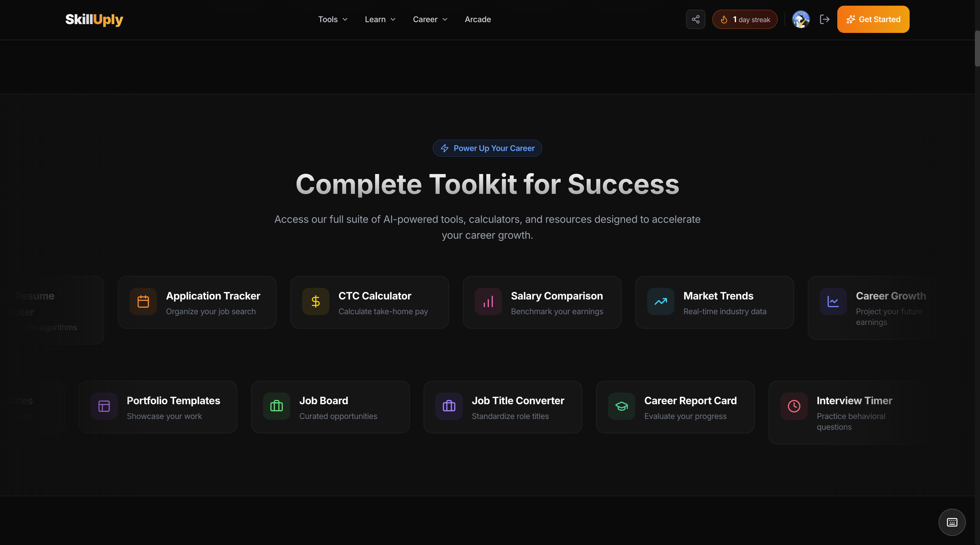Click the Portfolio Templates layout icon

[x=104, y=406]
